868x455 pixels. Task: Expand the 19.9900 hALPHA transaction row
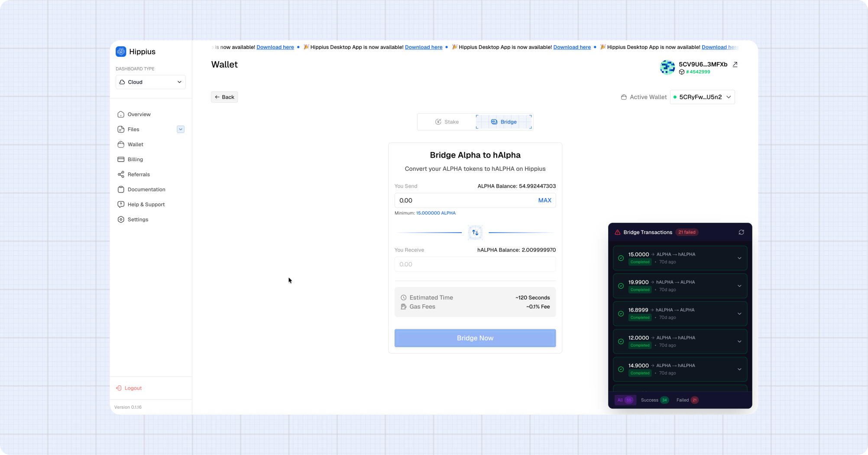(x=739, y=286)
